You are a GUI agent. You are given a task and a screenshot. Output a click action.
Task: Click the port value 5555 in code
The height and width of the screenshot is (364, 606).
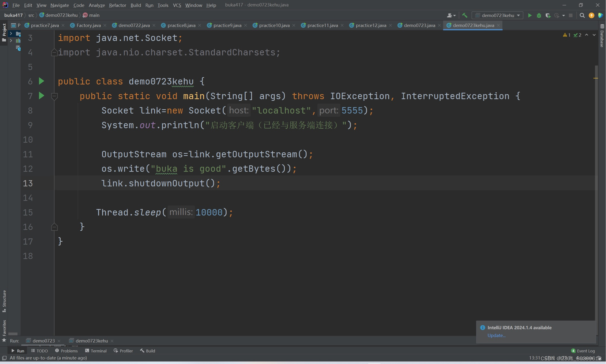[352, 111]
